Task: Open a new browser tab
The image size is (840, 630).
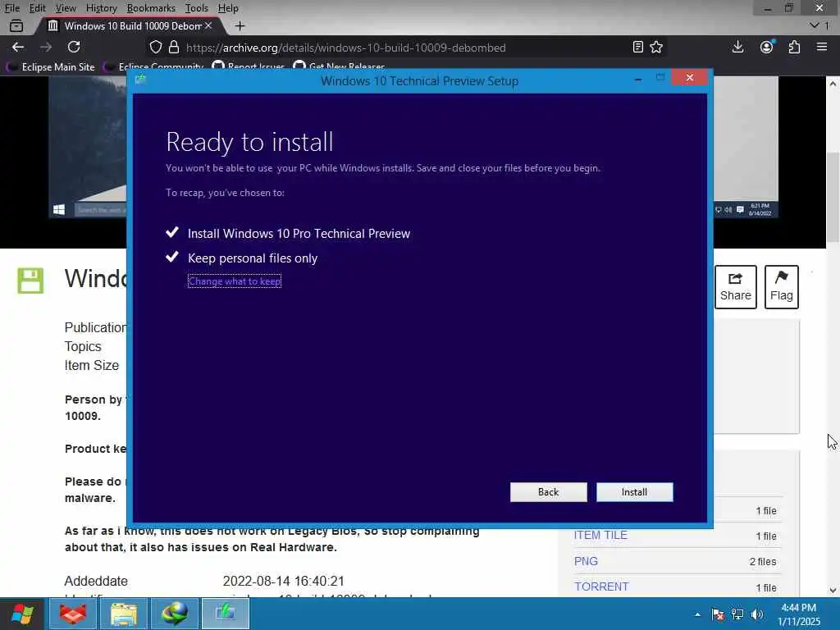Action: [x=240, y=25]
